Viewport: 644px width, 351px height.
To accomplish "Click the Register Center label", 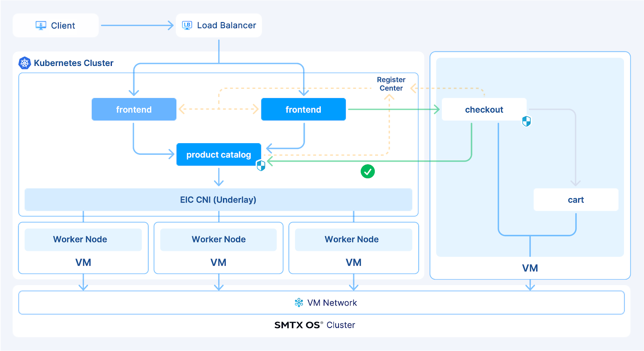I will point(391,84).
